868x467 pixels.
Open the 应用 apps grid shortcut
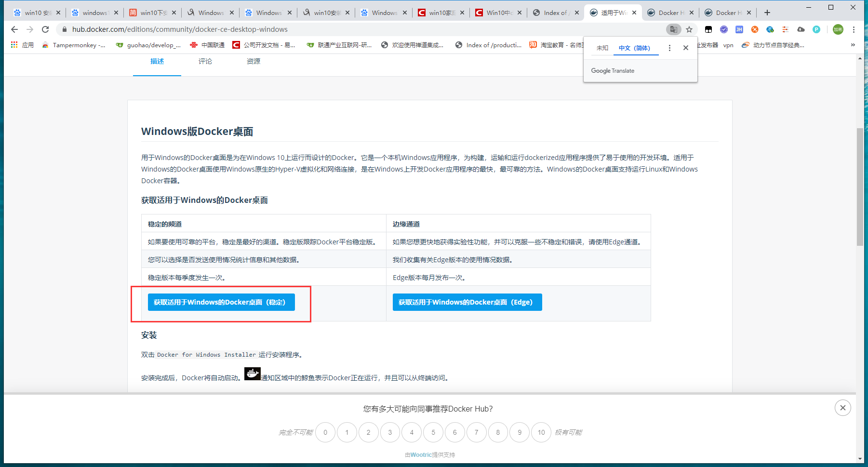22,45
